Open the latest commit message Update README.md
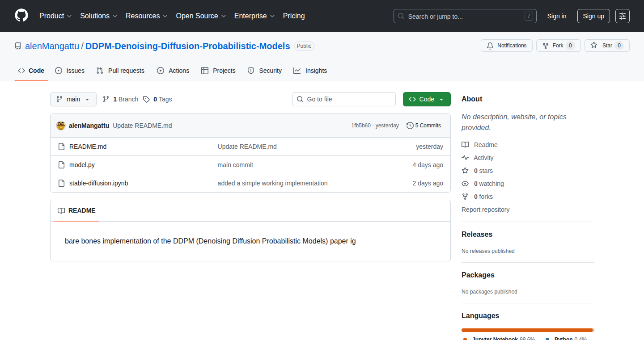The width and height of the screenshot is (644, 340). (x=142, y=126)
